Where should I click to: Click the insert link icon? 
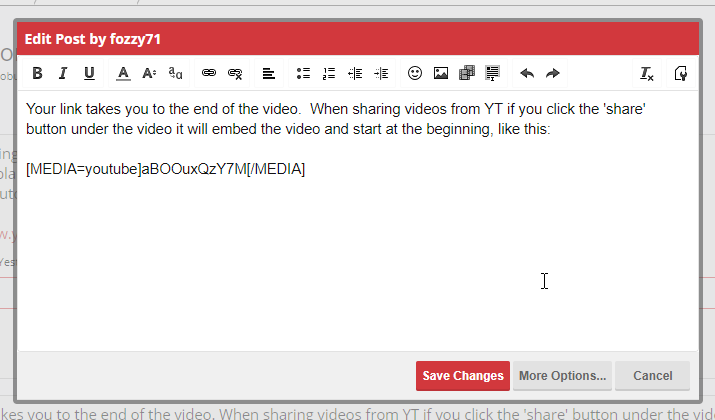click(209, 73)
